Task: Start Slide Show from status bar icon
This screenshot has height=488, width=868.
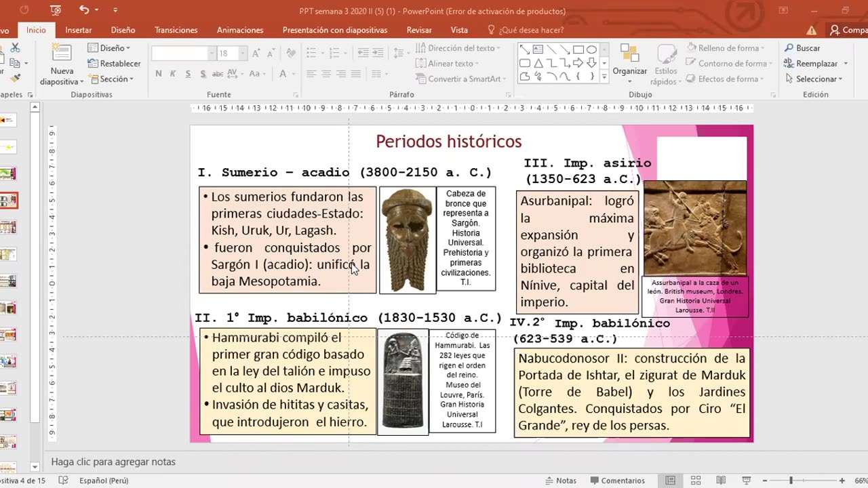Action: (x=747, y=481)
